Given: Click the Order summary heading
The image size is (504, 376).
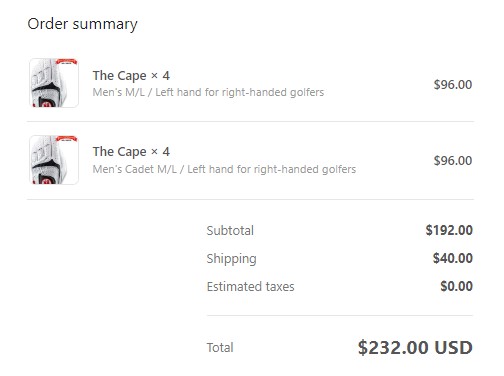Looking at the screenshot, I should pos(82,24).
